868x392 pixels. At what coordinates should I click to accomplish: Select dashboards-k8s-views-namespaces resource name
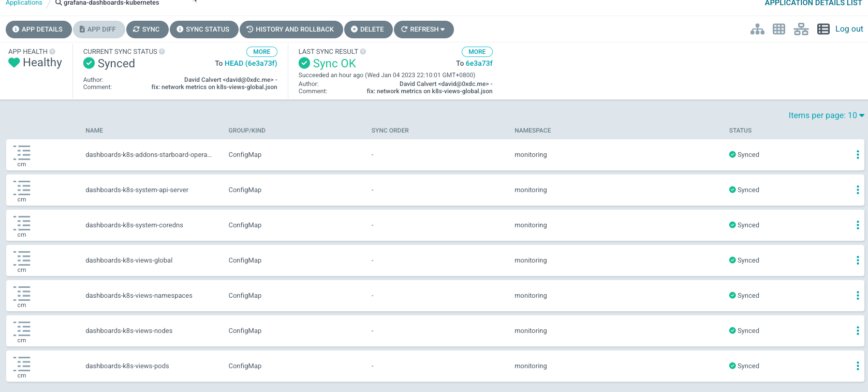pos(139,296)
